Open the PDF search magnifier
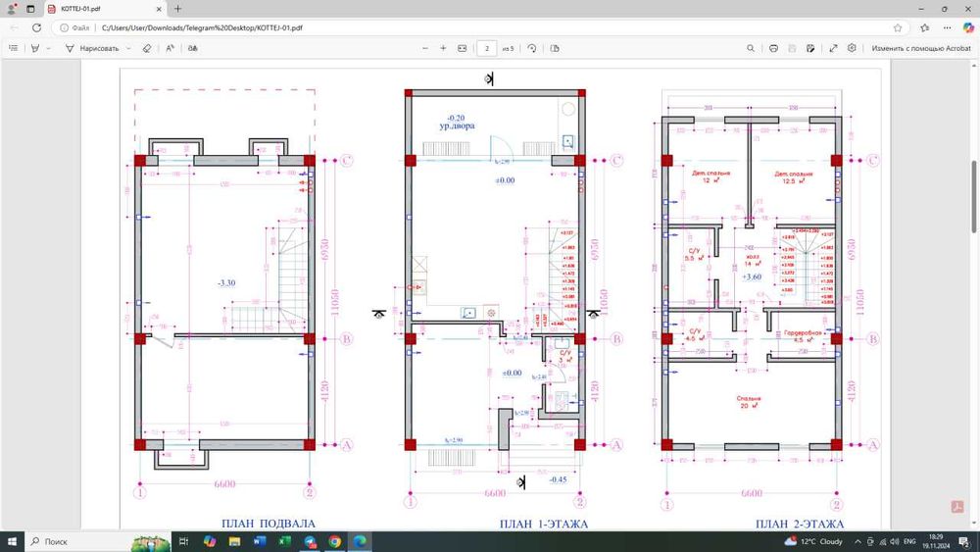Viewport: 980px width, 552px height. (751, 48)
